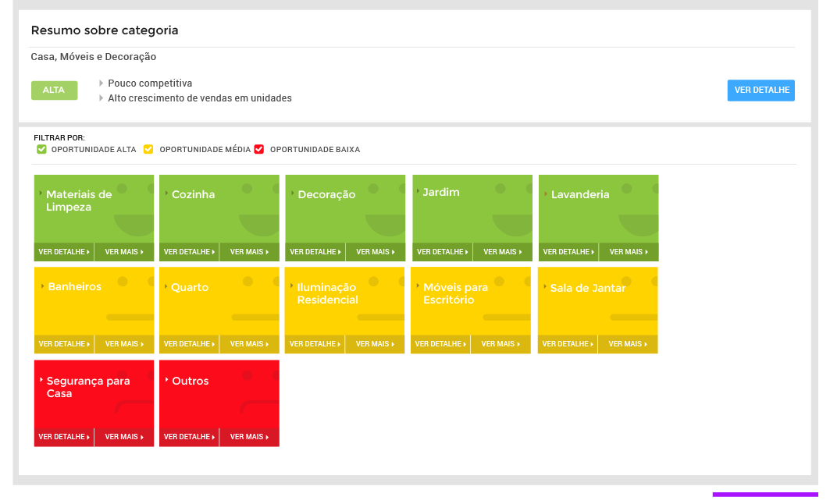Click the blue VER DETALHE button
This screenshot has height=504, width=830.
(x=761, y=91)
